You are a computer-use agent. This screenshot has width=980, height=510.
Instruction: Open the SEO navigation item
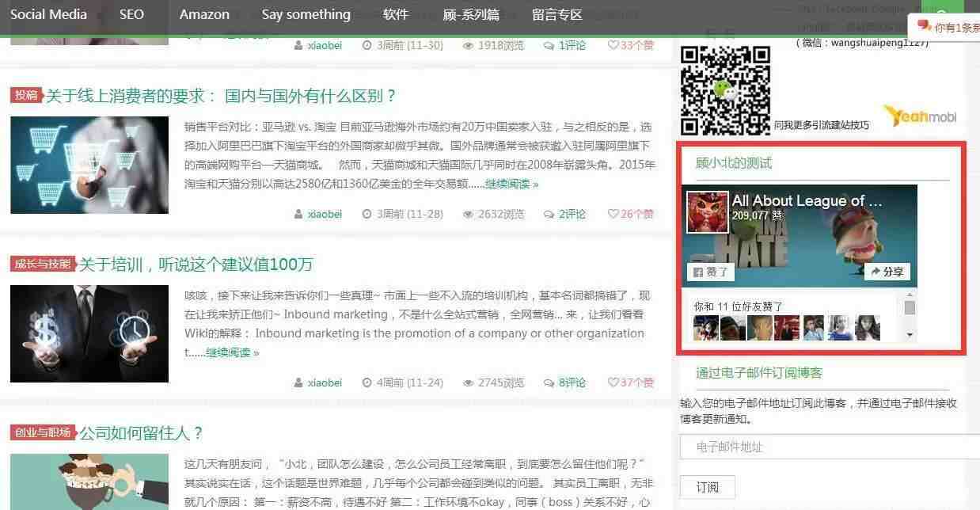131,14
